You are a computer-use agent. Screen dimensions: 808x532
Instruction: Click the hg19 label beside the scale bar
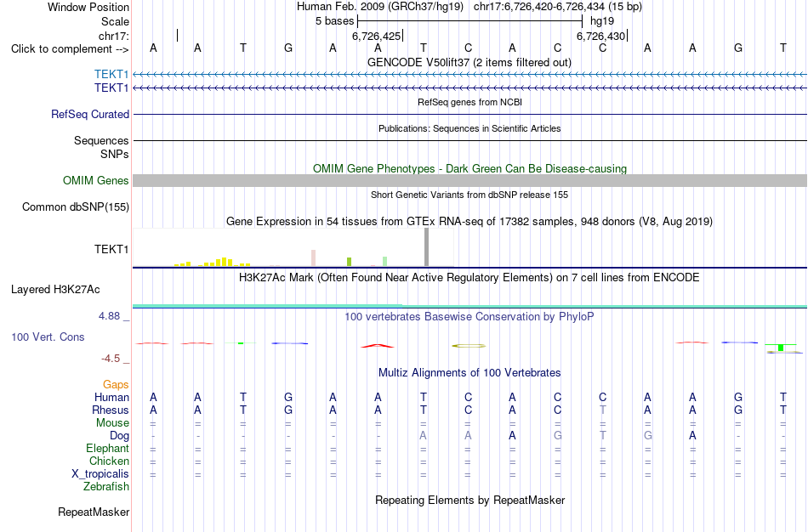tap(602, 21)
